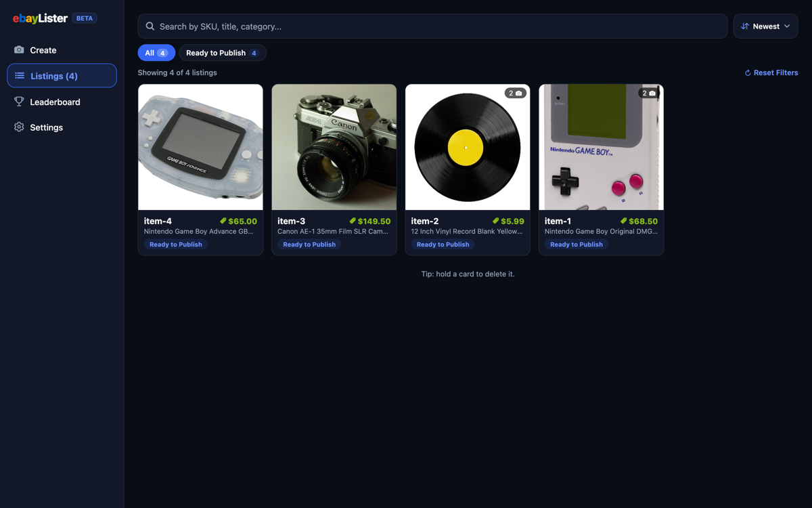
Task: Click the chevron on the Newest dropdown
Action: tap(787, 26)
